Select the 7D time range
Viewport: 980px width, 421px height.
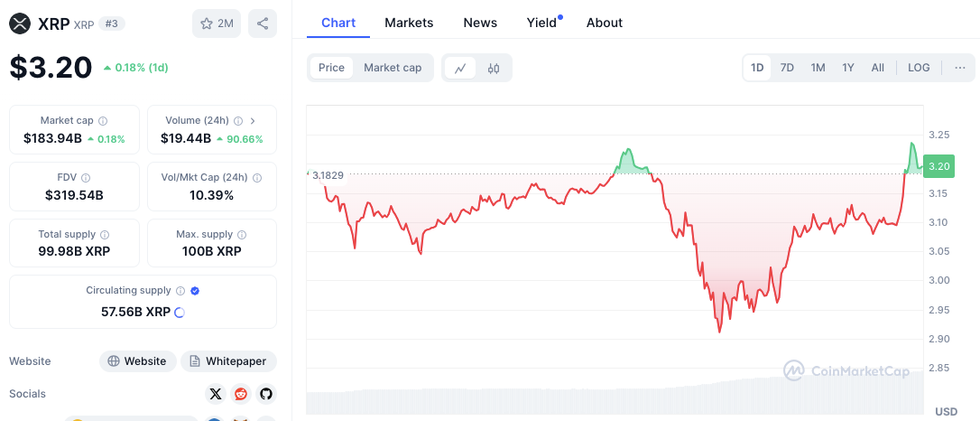(x=787, y=68)
